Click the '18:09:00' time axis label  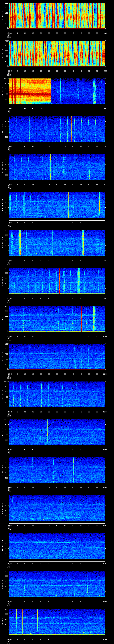[9, 336]
